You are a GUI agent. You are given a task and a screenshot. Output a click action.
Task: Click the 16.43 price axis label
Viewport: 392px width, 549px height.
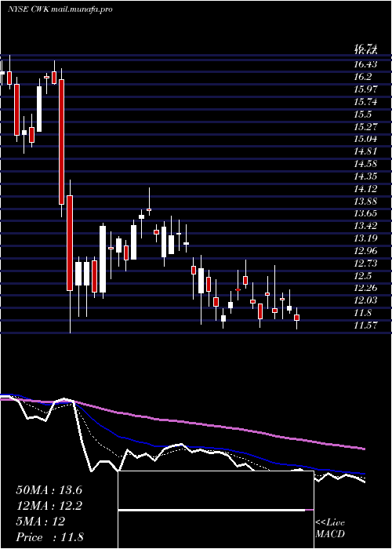tap(365, 64)
